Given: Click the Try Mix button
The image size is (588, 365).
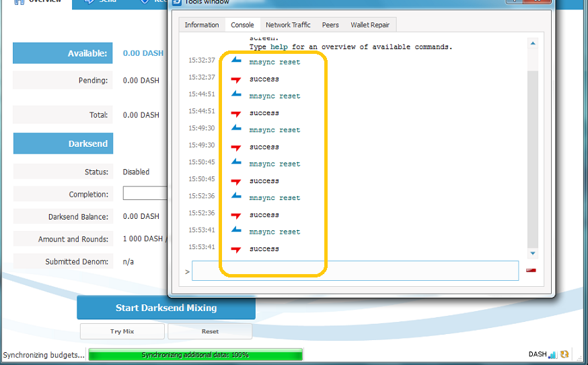Looking at the screenshot, I should pyautogui.click(x=122, y=331).
